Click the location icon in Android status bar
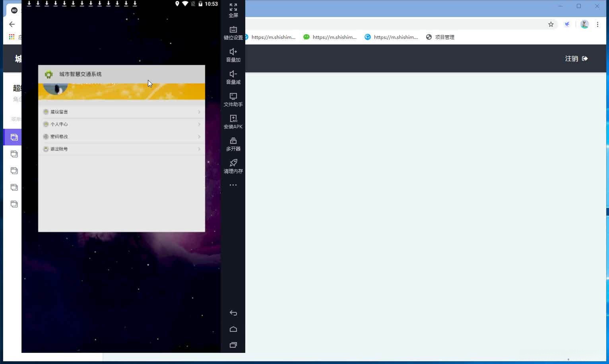 (x=177, y=4)
